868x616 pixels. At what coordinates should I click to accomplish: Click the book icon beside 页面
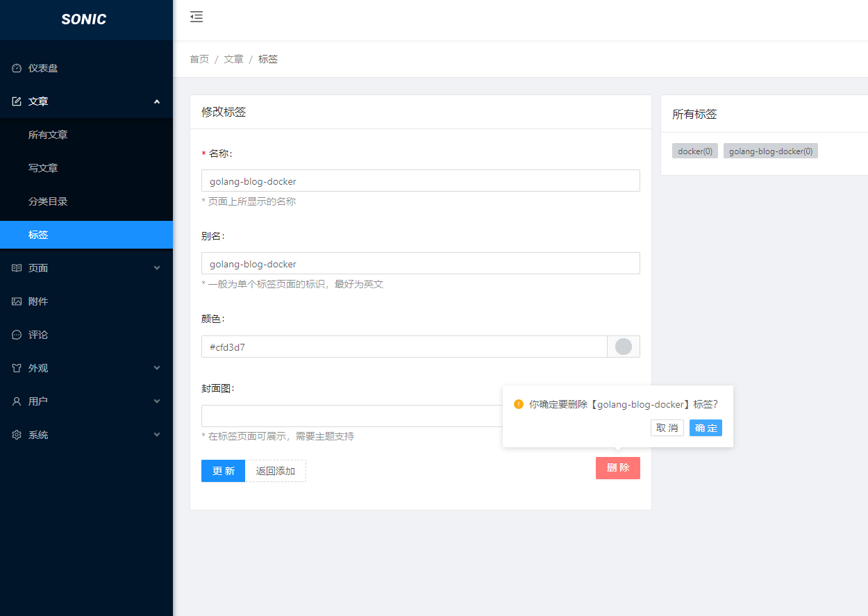point(17,268)
